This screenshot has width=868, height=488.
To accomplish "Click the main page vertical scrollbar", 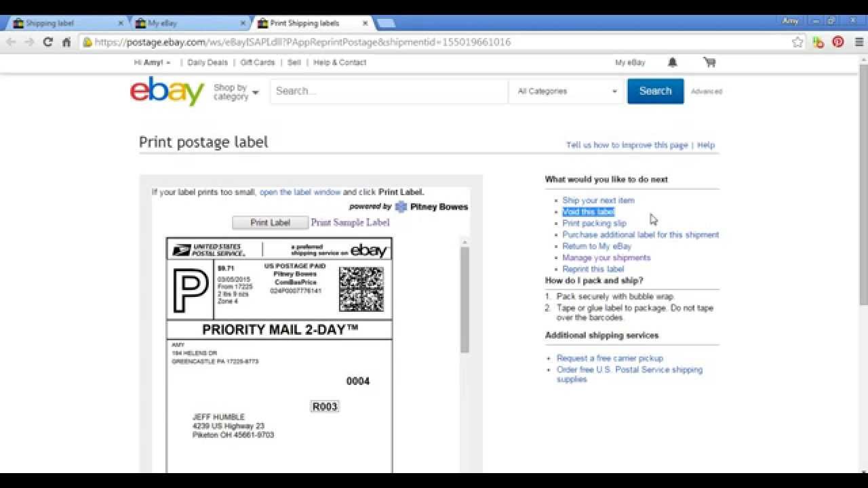I will point(863,183).
